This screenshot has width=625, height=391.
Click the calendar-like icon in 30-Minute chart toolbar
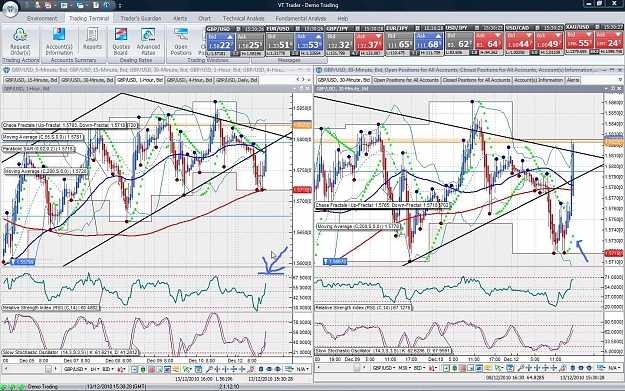(510, 369)
